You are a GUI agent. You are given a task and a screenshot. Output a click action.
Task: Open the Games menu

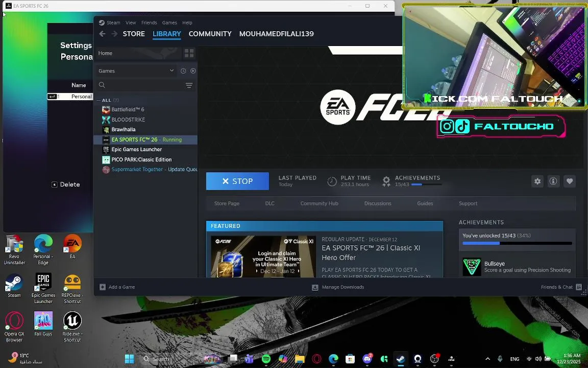169,22
